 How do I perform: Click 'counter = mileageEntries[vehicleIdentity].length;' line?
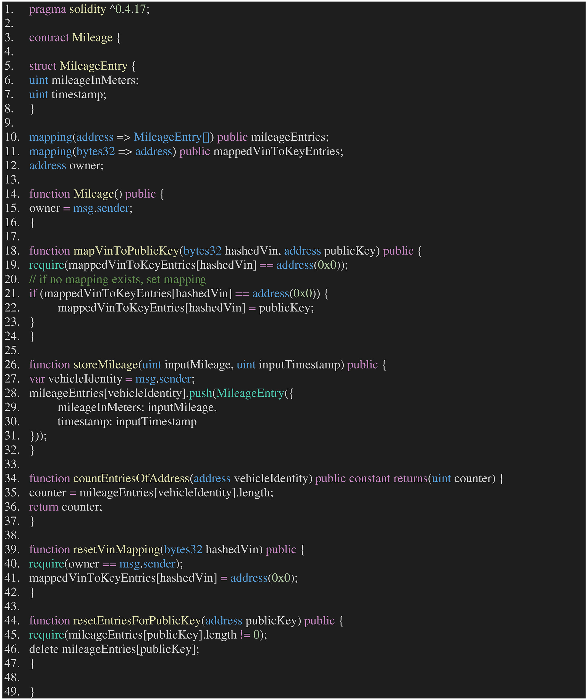(x=151, y=493)
